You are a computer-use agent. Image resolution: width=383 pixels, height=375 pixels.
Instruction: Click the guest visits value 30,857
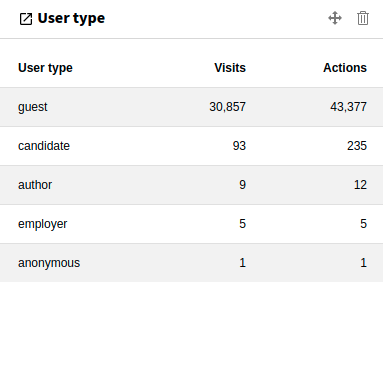(x=228, y=107)
